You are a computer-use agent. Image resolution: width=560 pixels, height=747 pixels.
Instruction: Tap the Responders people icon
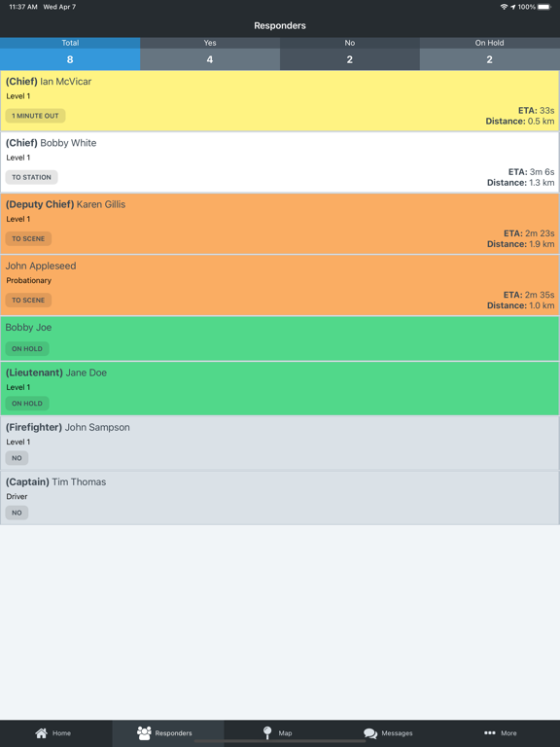click(144, 732)
